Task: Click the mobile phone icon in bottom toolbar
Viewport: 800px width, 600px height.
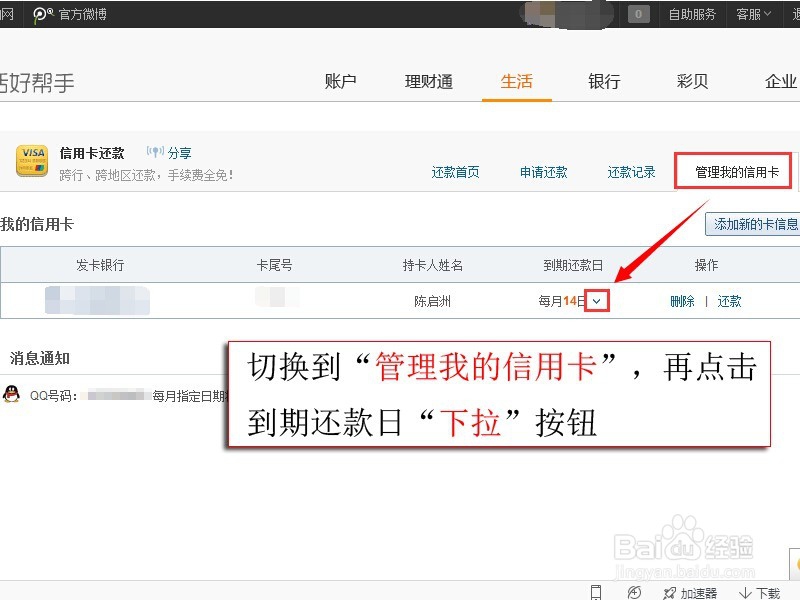Action: point(597,592)
